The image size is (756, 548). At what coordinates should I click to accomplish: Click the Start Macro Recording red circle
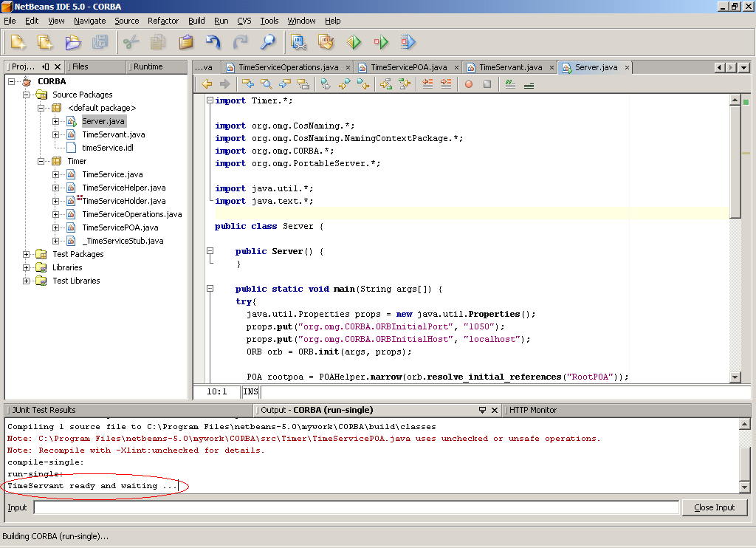click(x=469, y=84)
